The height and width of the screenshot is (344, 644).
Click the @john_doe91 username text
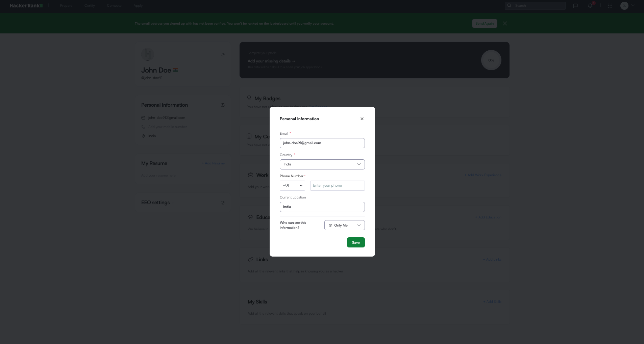[x=152, y=78]
